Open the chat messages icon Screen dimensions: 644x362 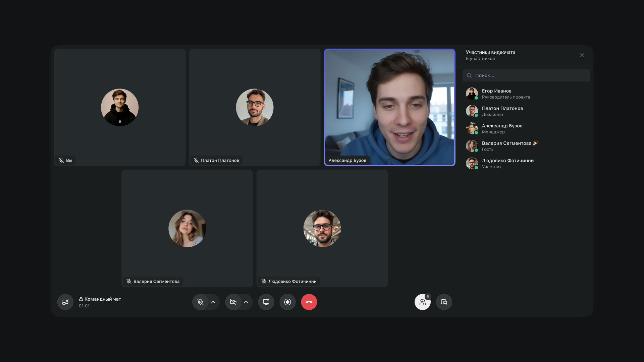click(444, 302)
